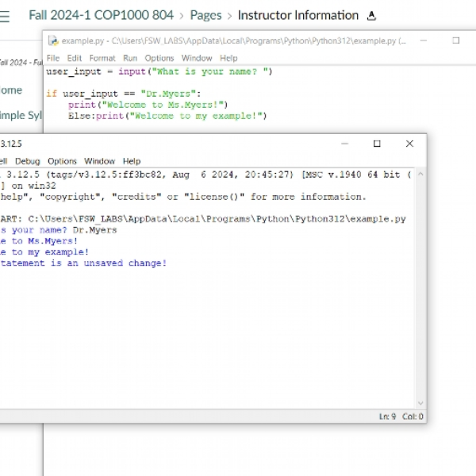Image resolution: width=476 pixels, height=476 pixels.
Task: Minimize the Python shell window
Action: tap(344, 144)
